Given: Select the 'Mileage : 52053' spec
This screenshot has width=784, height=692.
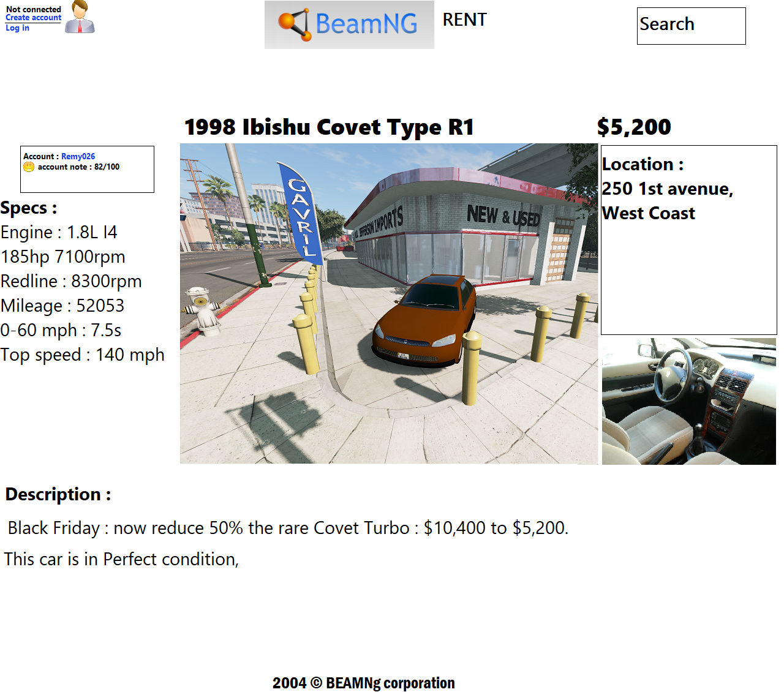Looking at the screenshot, I should [62, 306].
